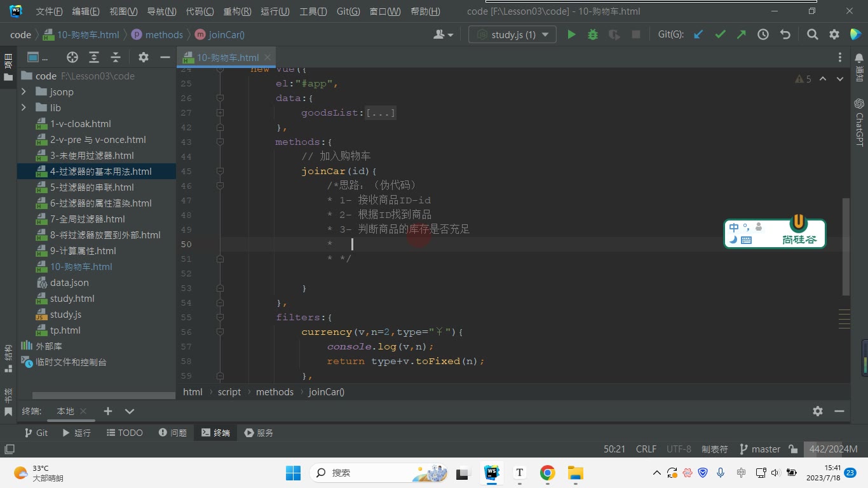Commit changes with Git checkmark icon
The image size is (868, 488).
pyautogui.click(x=720, y=35)
